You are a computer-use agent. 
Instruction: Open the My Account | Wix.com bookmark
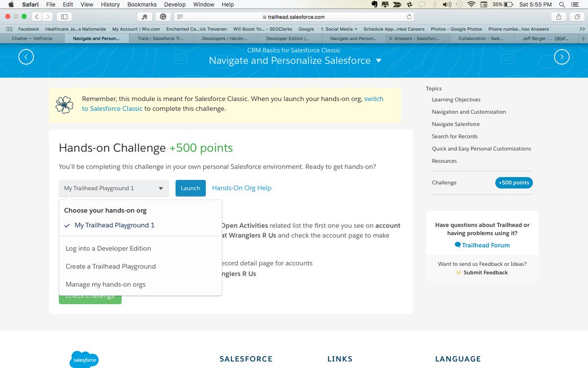pos(136,29)
